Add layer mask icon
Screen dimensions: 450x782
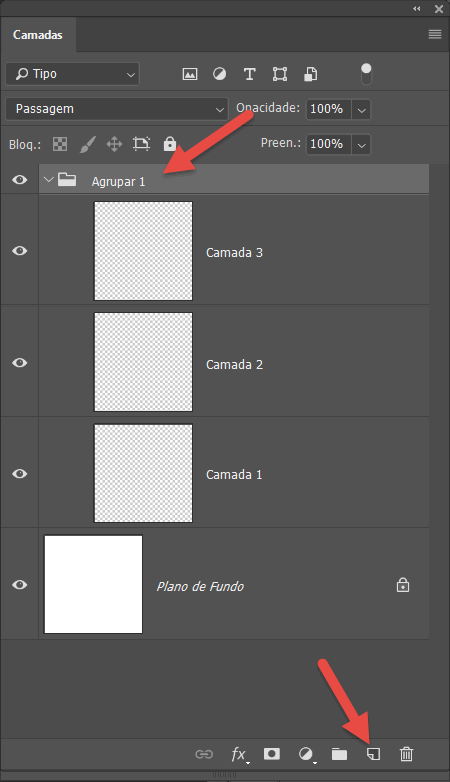pos(272,754)
